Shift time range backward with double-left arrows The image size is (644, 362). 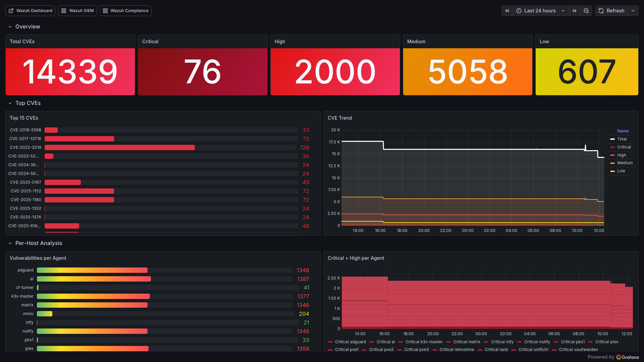coord(507,11)
